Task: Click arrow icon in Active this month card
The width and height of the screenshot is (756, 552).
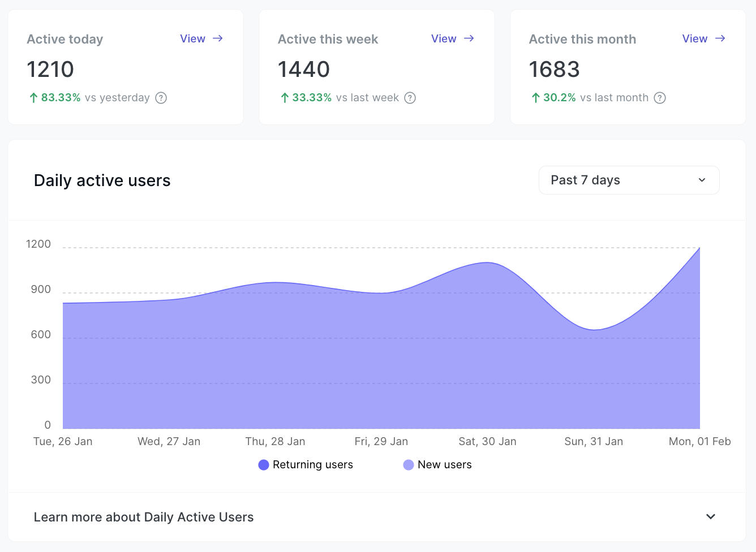Action: [720, 38]
